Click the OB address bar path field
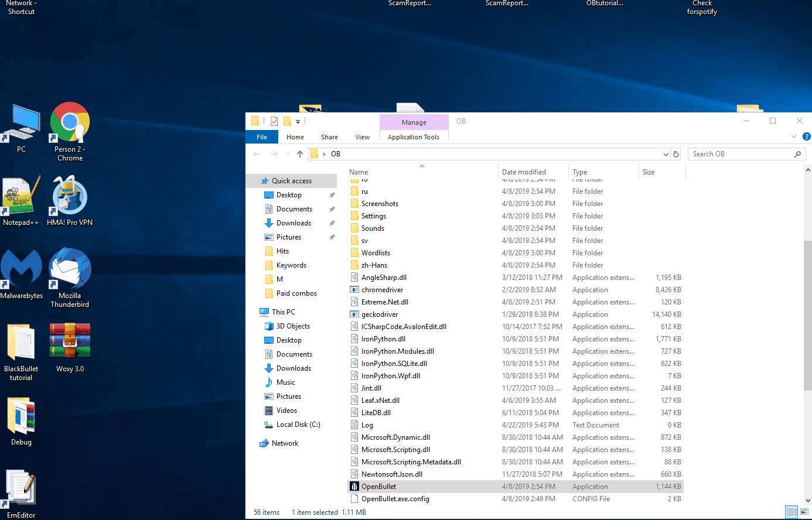 tap(490, 154)
